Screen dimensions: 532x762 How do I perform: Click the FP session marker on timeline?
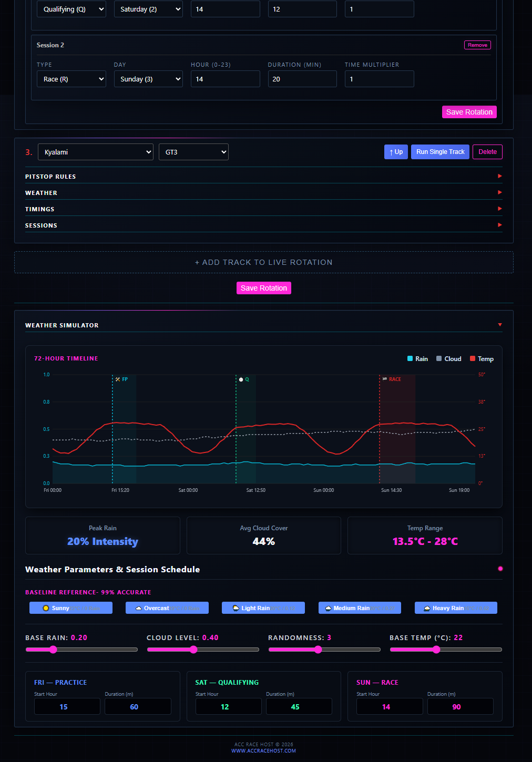click(121, 379)
